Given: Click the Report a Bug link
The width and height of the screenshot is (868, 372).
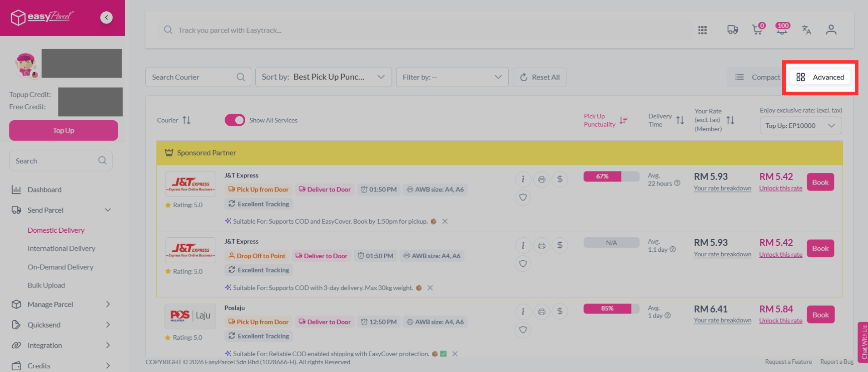Looking at the screenshot, I should pyautogui.click(x=837, y=362).
